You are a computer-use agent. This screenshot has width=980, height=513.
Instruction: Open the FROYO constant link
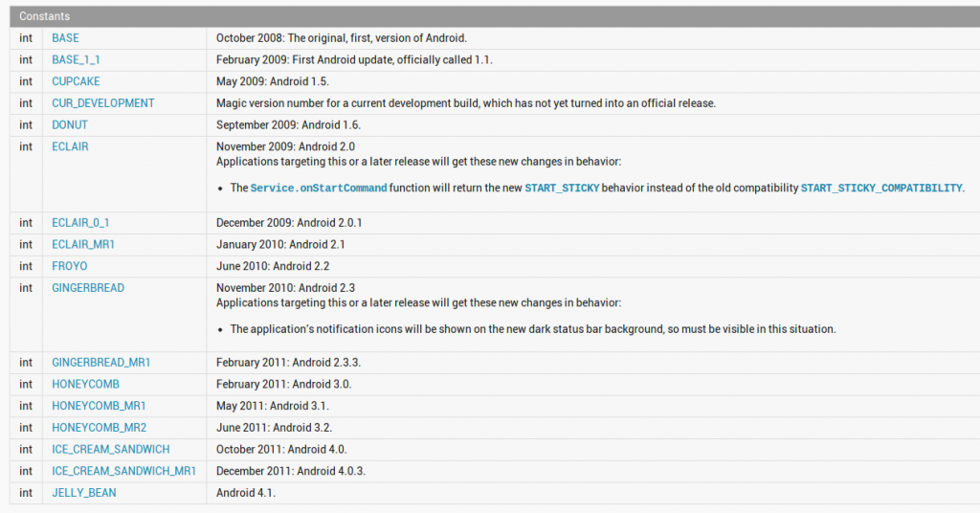coord(69,266)
